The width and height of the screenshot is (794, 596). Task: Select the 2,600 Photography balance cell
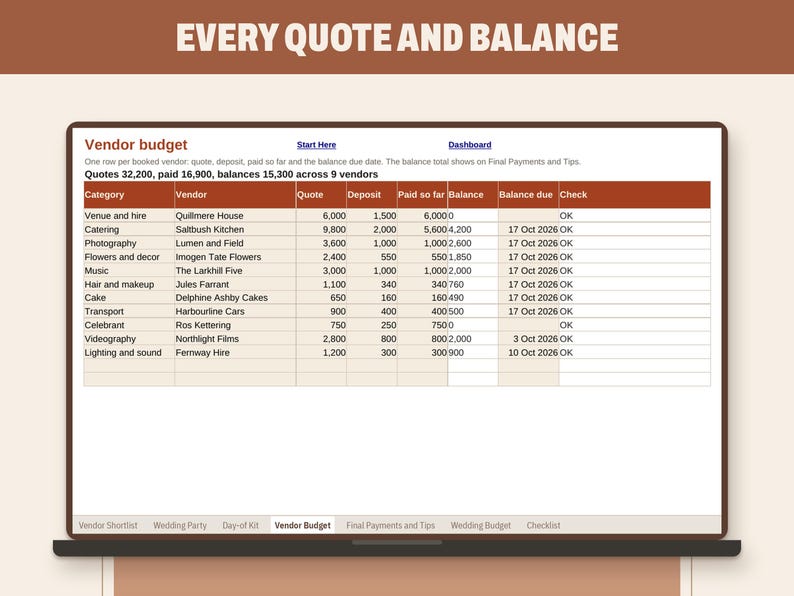(473, 243)
